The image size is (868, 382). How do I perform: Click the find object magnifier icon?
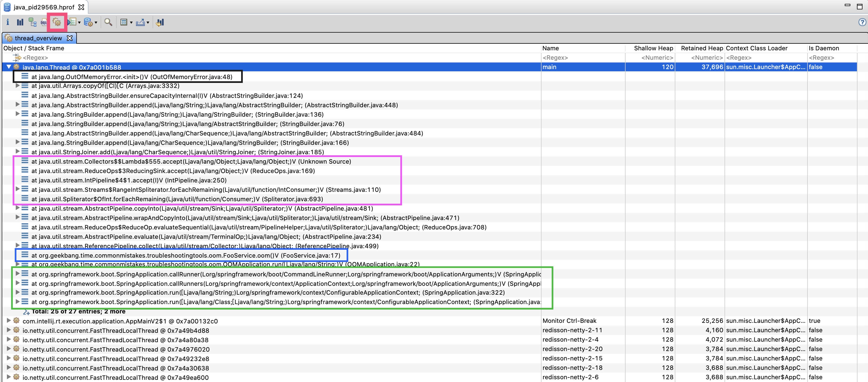[x=108, y=22]
